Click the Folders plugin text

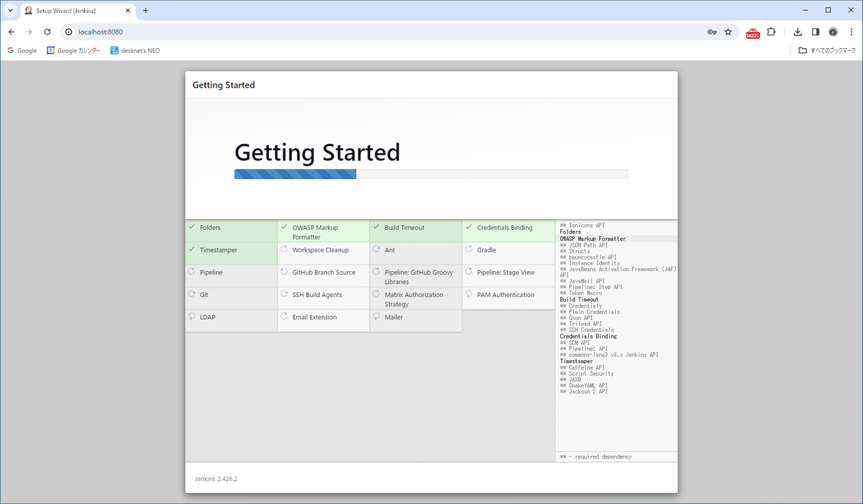pyautogui.click(x=210, y=228)
